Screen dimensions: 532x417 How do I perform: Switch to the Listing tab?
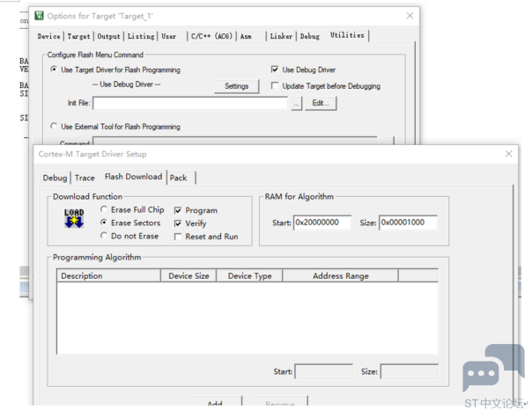tap(141, 36)
